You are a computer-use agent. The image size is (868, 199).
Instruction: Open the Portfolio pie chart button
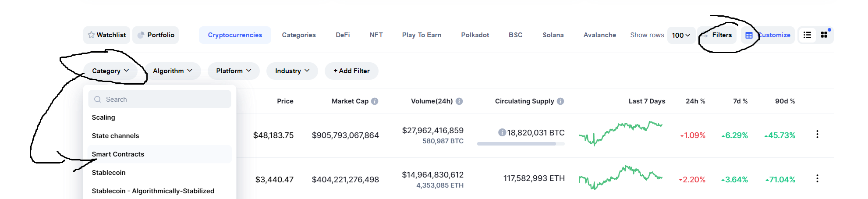pos(156,35)
